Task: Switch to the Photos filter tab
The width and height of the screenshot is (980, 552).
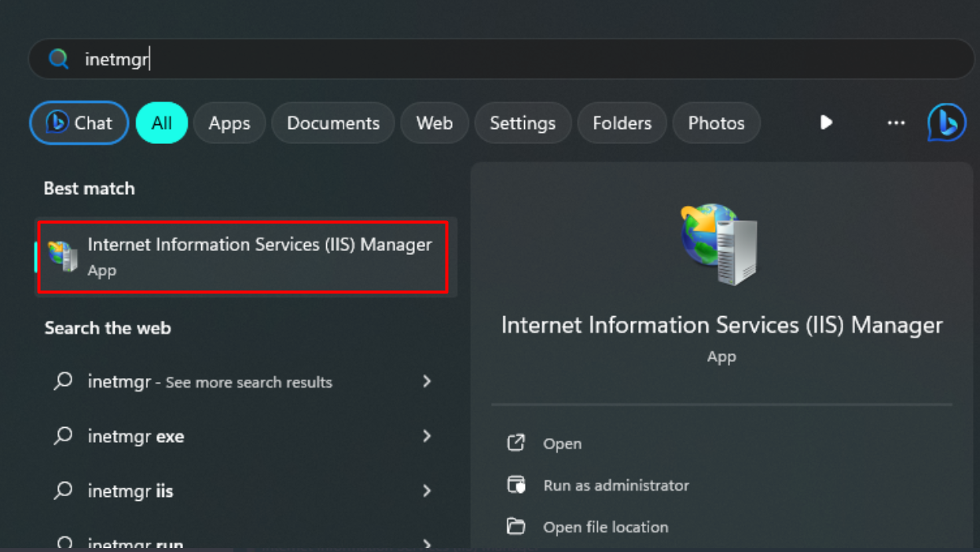Action: (716, 123)
